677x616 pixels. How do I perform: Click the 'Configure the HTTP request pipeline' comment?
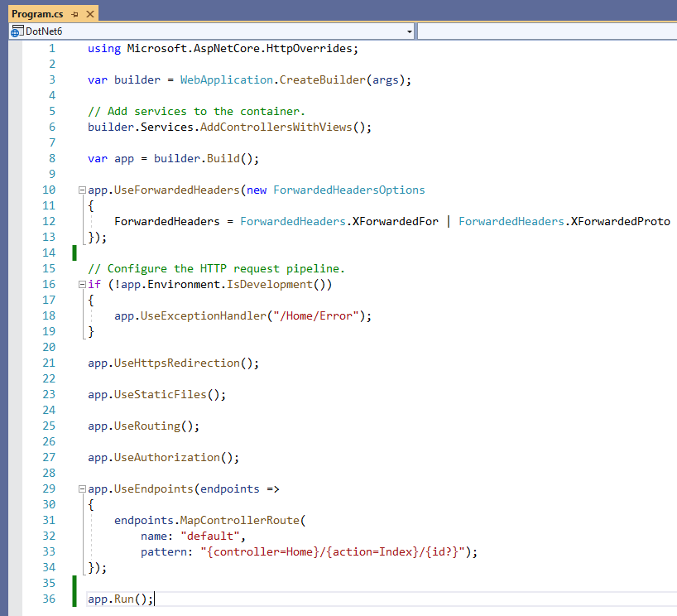(216, 269)
